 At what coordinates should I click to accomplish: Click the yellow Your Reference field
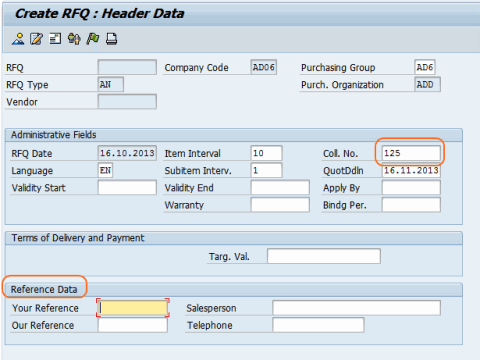pos(133,308)
